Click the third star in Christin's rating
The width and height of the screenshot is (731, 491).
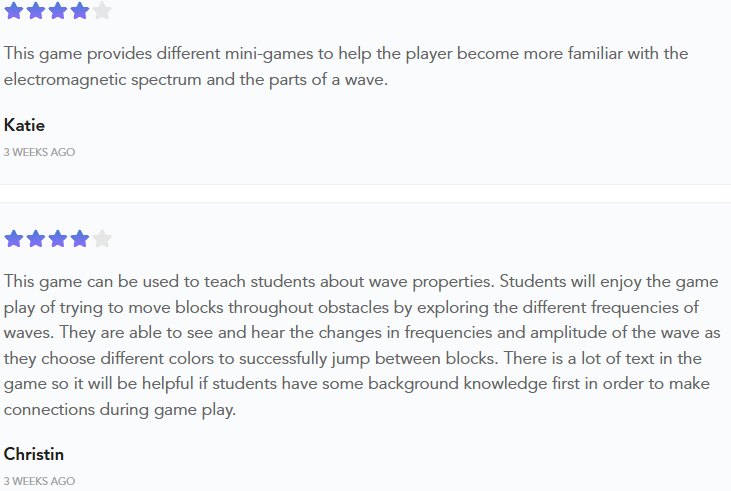pos(58,238)
